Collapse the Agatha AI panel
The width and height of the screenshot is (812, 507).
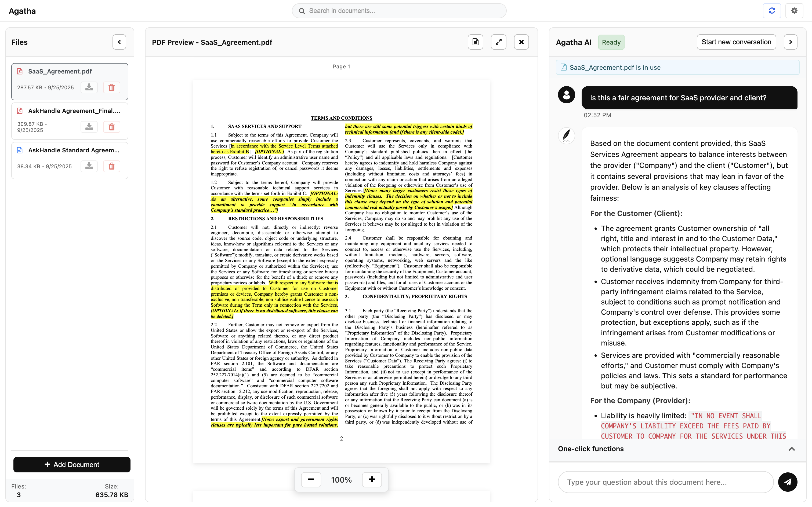coord(790,42)
